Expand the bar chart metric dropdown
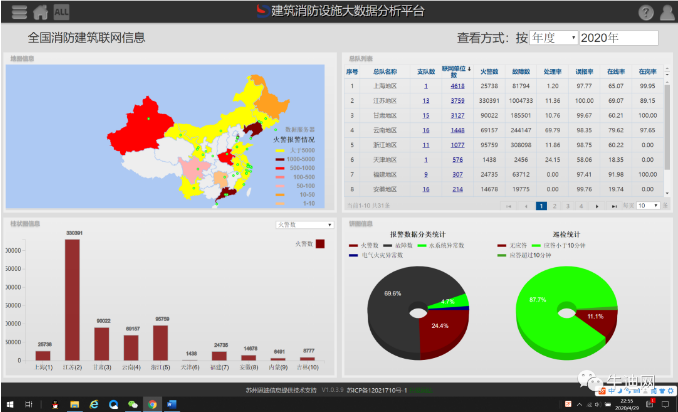This screenshot has width=678, height=412. 304,225
